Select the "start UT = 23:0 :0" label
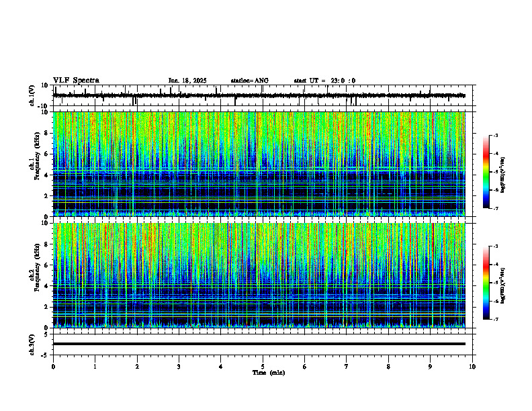This screenshot has width=532, height=411. [324, 81]
